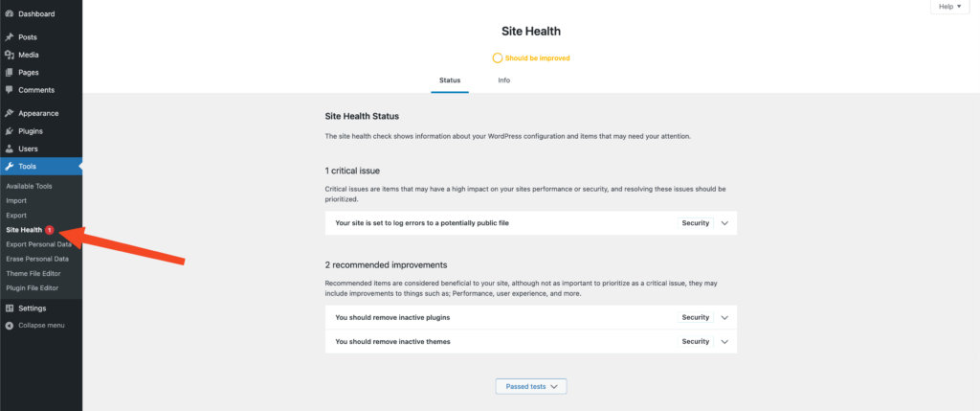Image resolution: width=980 pixels, height=411 pixels.
Task: Expand the inactive themes recommendation chevron
Action: (x=724, y=341)
